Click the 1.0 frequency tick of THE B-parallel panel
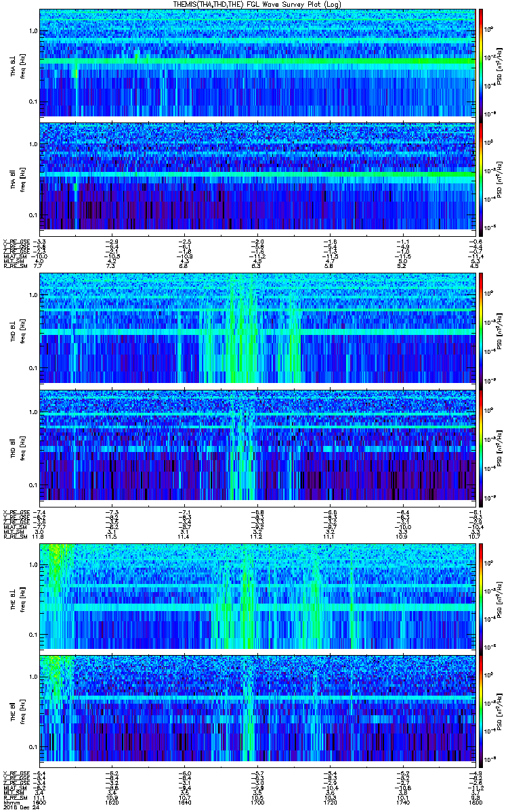 (33, 675)
